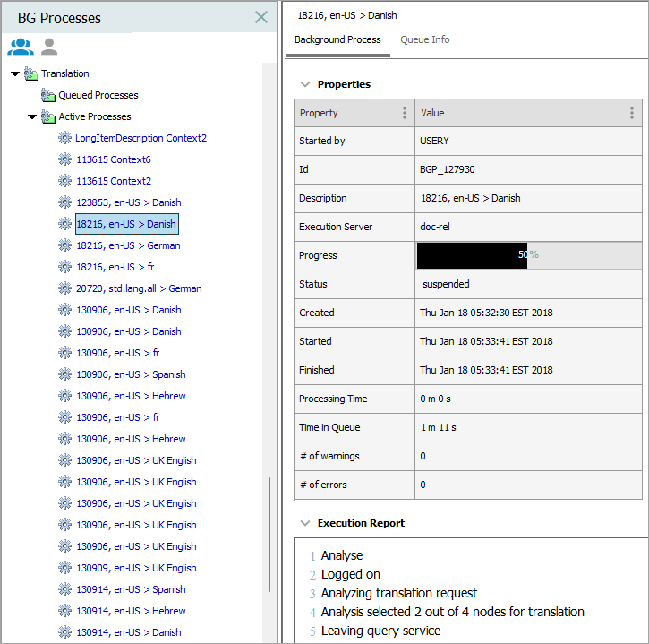Close the BG Processes panel
This screenshot has height=644, width=649.
coord(261,17)
